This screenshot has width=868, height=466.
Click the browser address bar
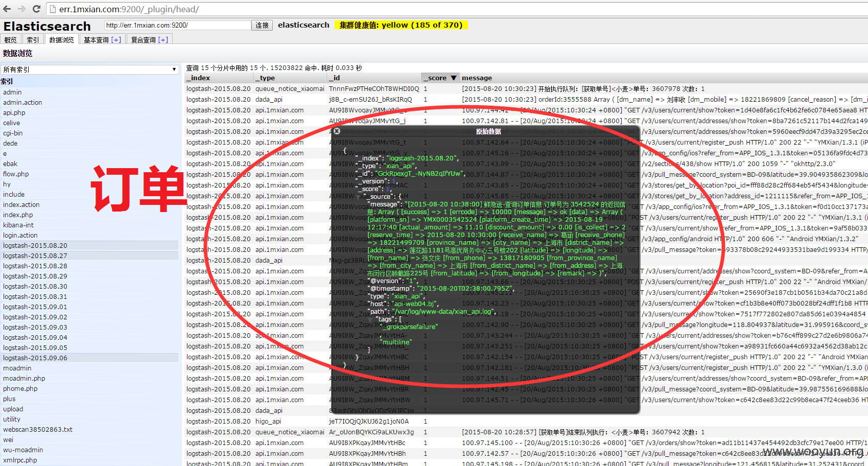click(x=455, y=9)
